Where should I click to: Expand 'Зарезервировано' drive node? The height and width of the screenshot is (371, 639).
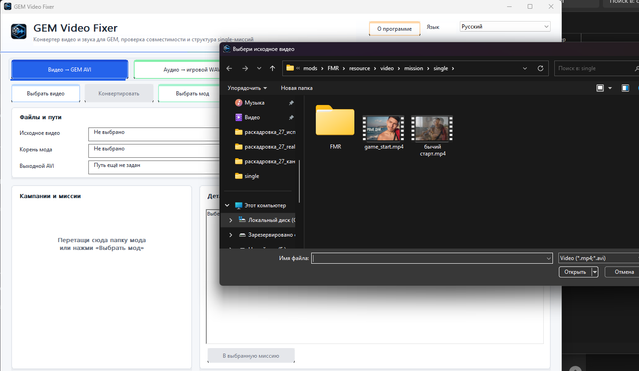click(231, 235)
